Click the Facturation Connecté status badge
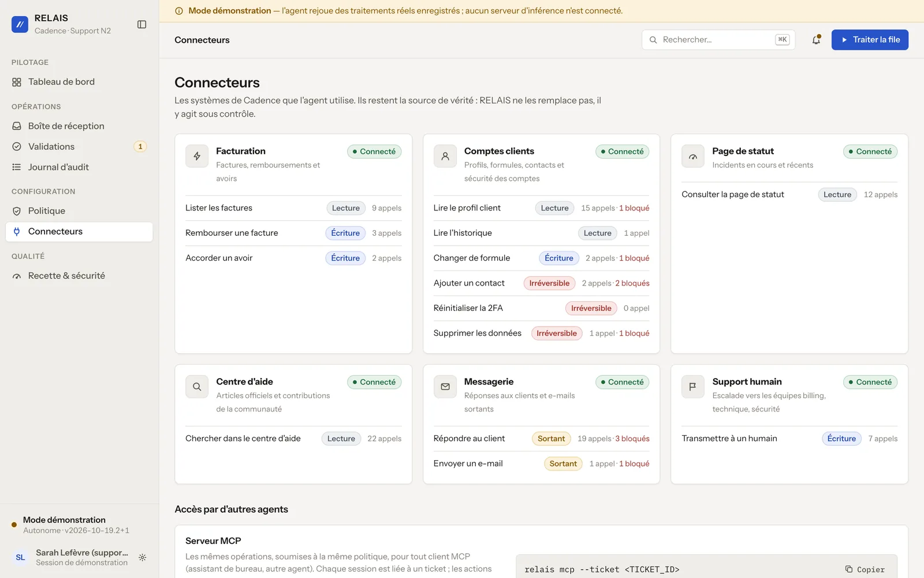 (x=374, y=151)
